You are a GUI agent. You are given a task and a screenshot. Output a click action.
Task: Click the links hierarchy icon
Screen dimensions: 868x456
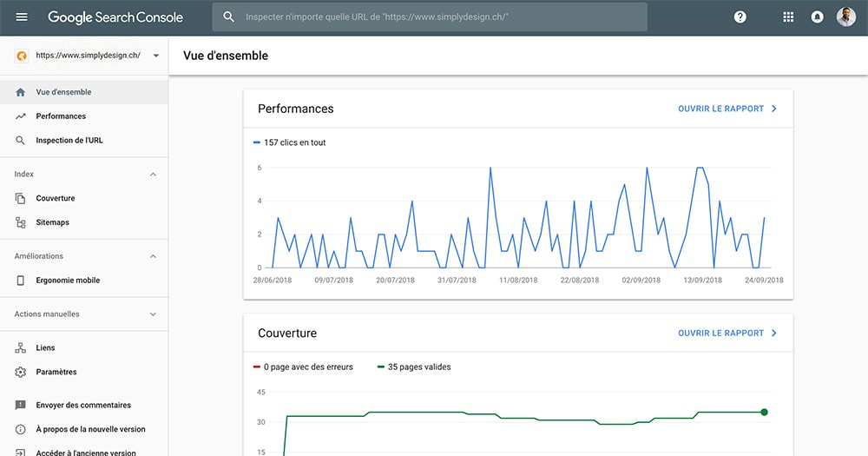(21, 348)
